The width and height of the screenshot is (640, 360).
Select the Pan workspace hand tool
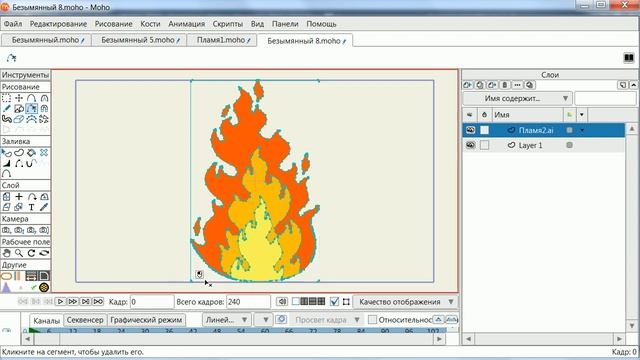pyautogui.click(x=7, y=253)
